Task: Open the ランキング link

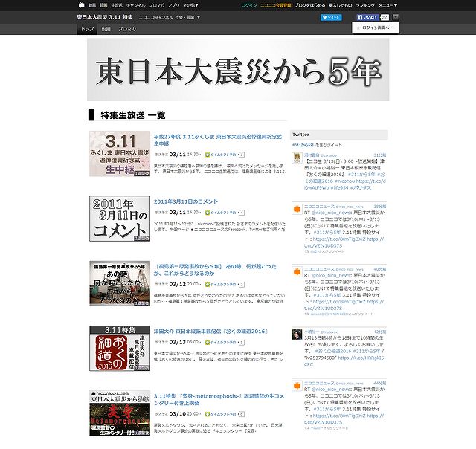Action: [x=365, y=5]
